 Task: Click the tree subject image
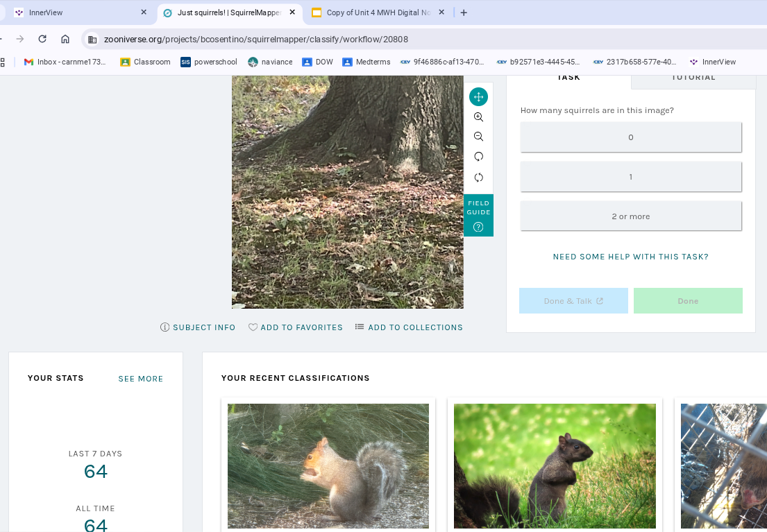347,191
